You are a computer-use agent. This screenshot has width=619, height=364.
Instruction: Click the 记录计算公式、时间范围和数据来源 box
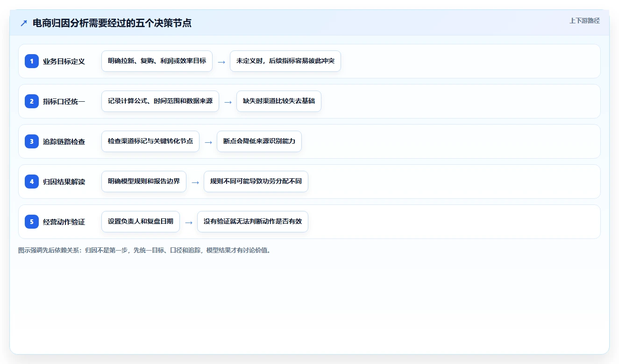(x=160, y=101)
